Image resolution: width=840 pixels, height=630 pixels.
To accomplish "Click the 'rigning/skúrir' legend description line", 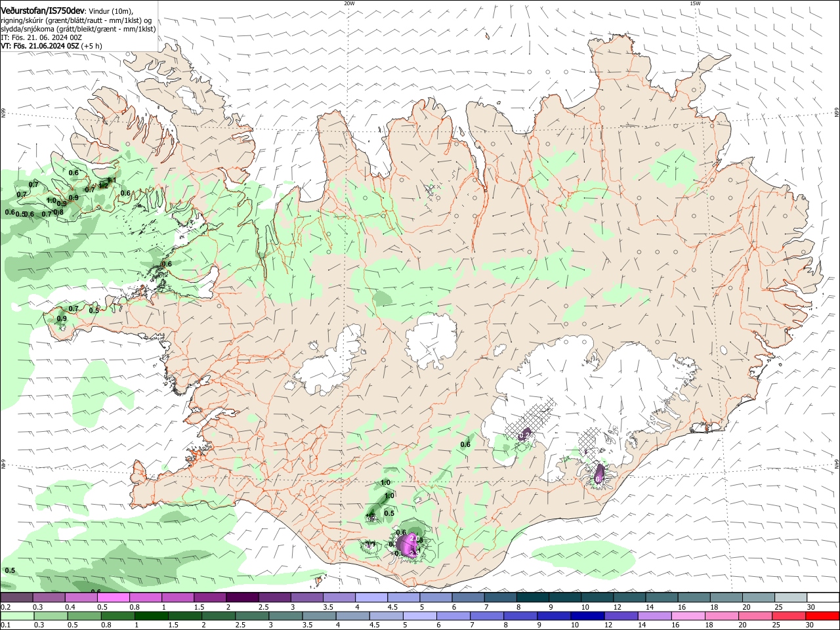I will [x=76, y=20].
